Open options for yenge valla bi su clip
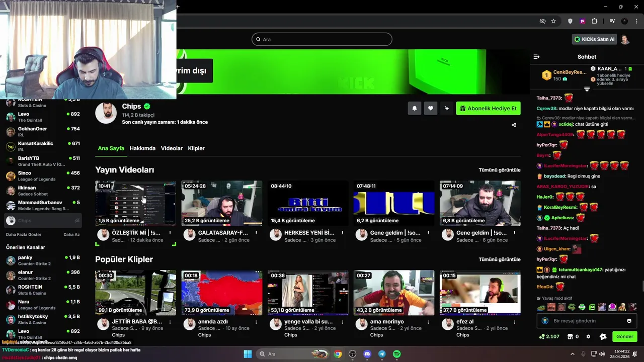Screen dimensions: 644x362 point(343,322)
